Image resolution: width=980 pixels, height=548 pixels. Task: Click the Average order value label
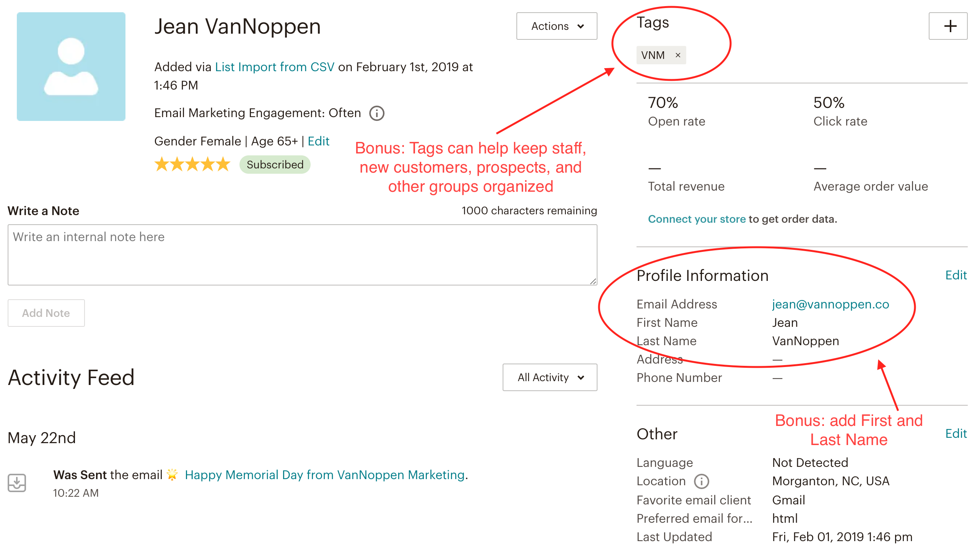click(x=871, y=186)
